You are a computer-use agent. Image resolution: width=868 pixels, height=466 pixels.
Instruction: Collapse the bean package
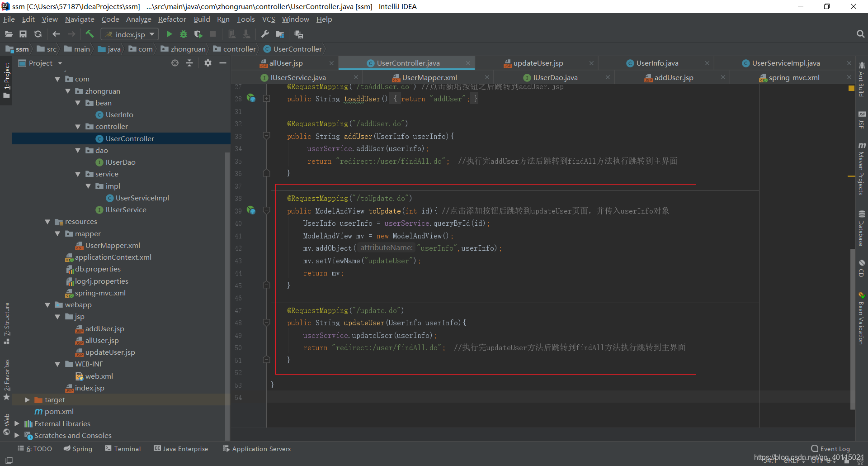(78, 103)
